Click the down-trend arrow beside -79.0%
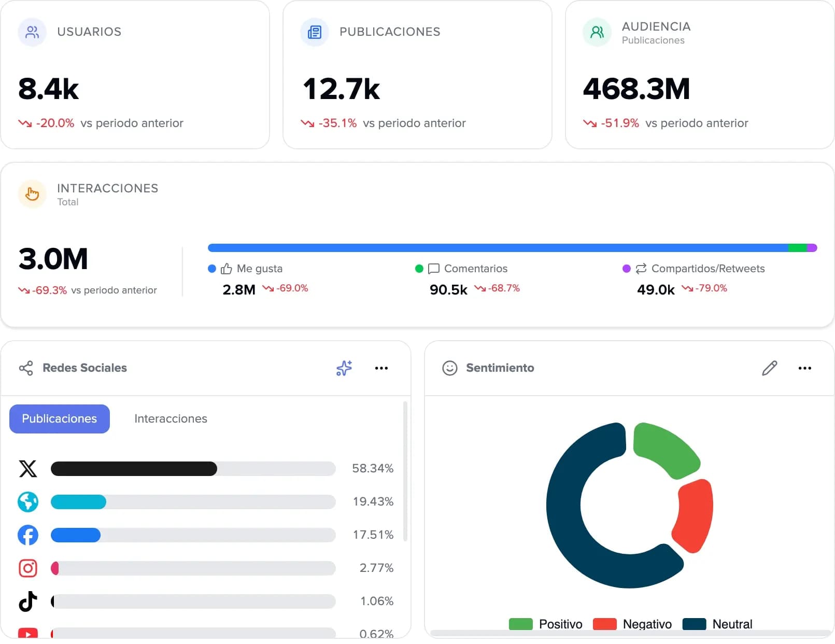835x644 pixels. coord(687,288)
